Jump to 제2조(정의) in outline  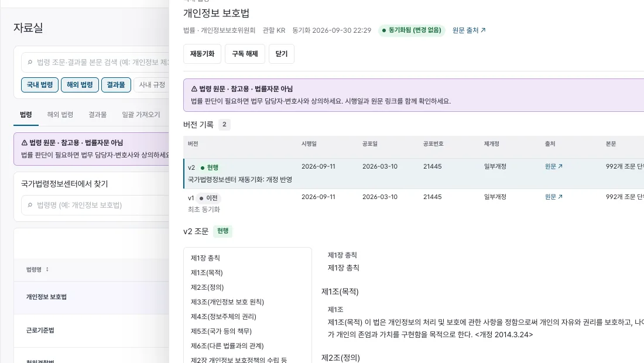click(207, 287)
